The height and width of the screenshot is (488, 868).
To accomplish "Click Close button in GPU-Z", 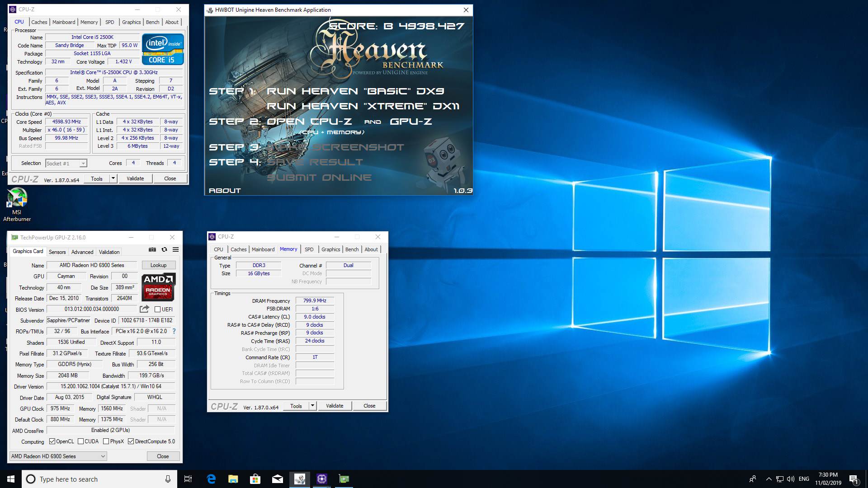I will coord(163,456).
